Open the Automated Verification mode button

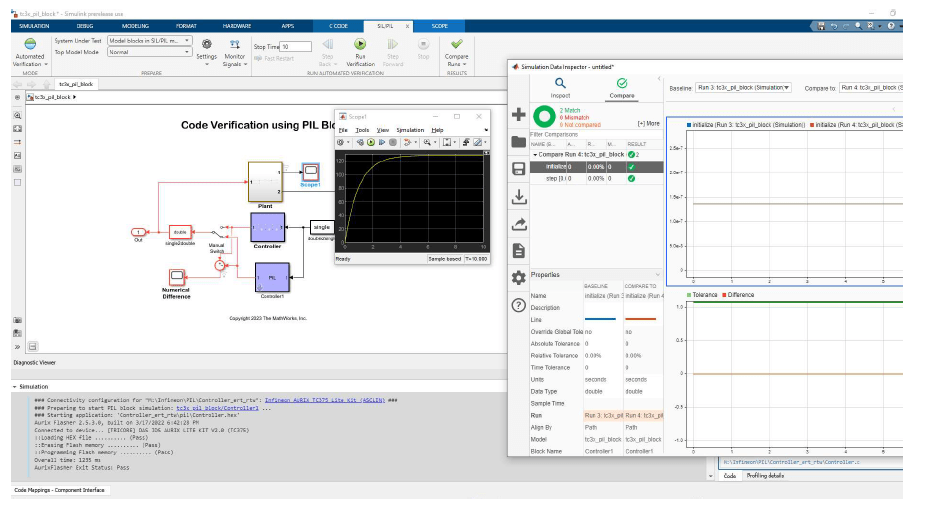[29, 50]
